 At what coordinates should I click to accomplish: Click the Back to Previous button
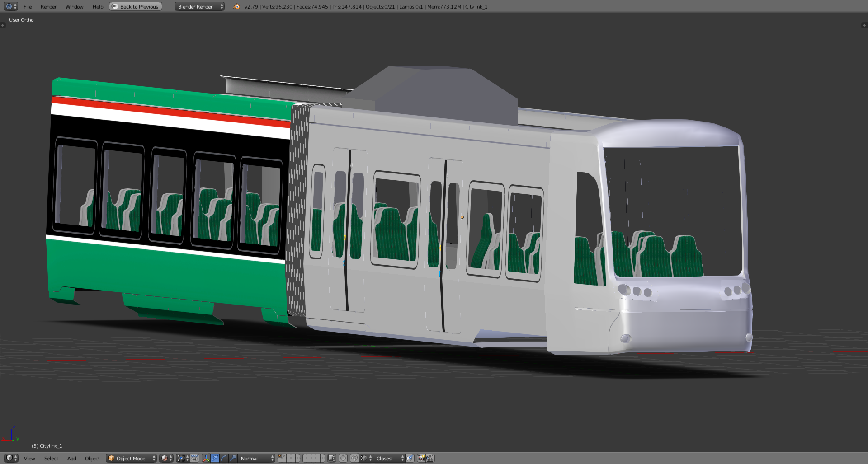coord(136,6)
